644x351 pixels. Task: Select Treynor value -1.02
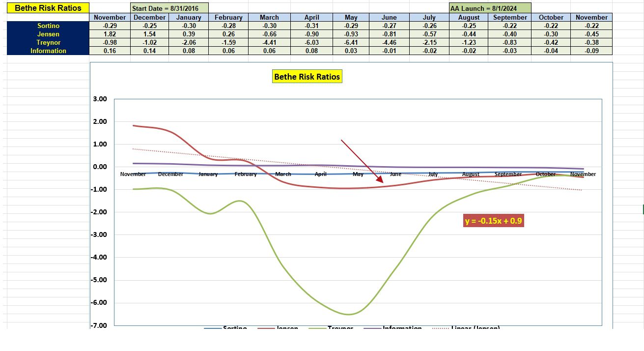coord(149,42)
